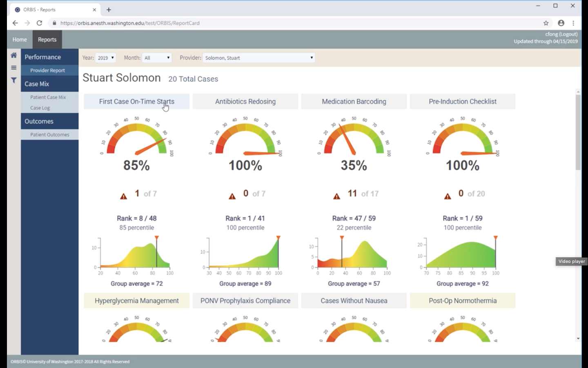This screenshot has width=588, height=368.
Task: Open the hamburger menu icon in sidebar
Action: (x=14, y=68)
